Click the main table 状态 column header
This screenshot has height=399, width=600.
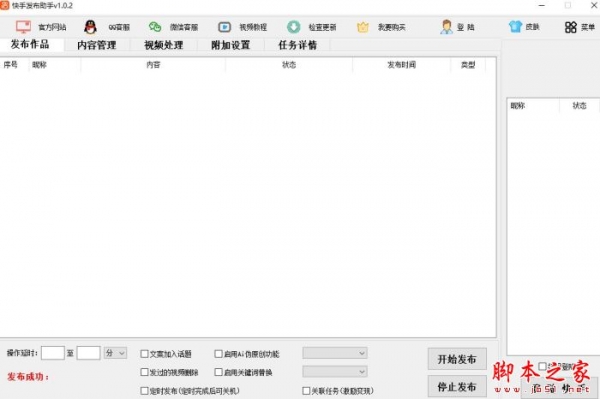point(289,65)
